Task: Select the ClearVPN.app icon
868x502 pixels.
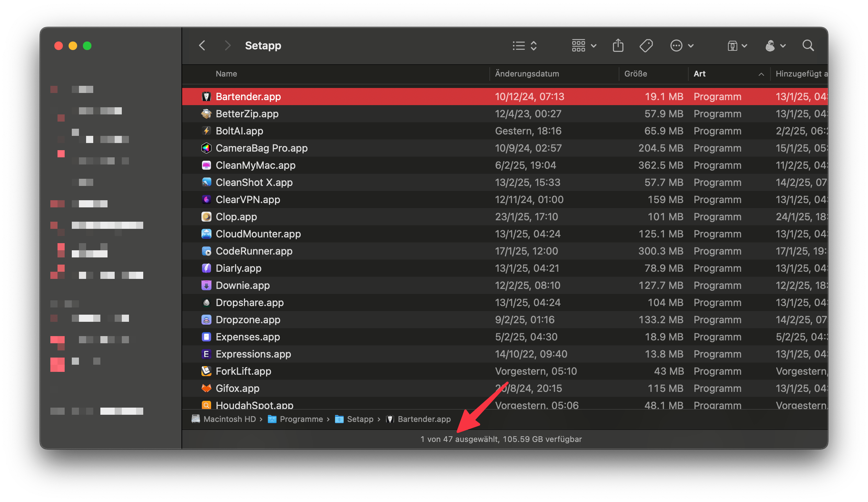Action: click(206, 200)
